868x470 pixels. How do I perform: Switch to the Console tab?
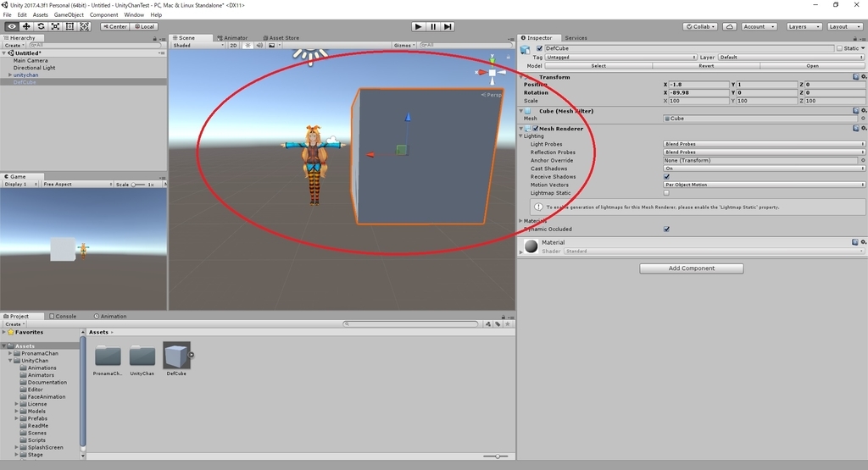(x=63, y=316)
